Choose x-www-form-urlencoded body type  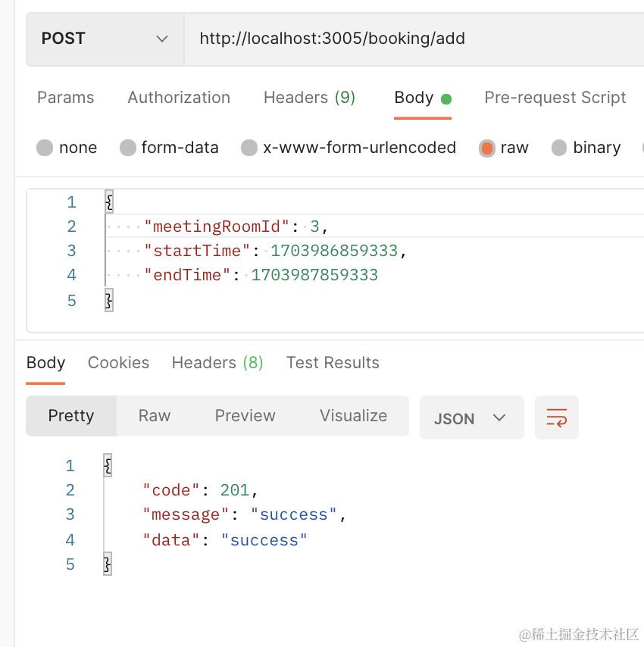(249, 148)
